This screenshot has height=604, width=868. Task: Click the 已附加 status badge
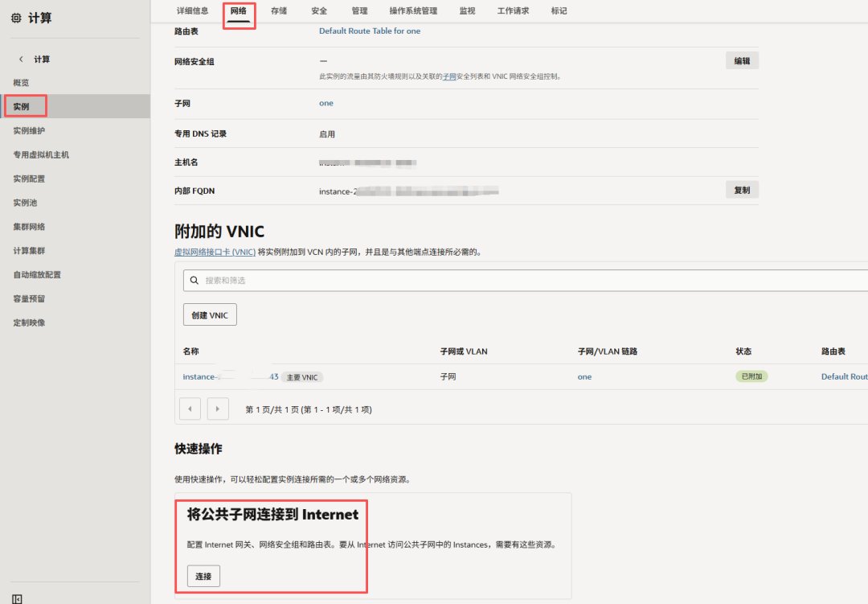point(751,376)
